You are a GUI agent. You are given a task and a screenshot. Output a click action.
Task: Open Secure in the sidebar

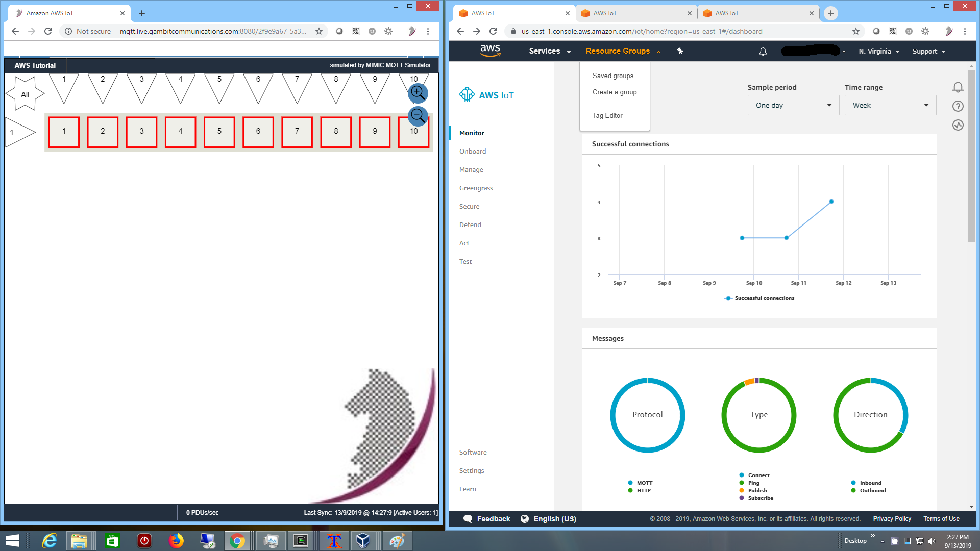469,206
